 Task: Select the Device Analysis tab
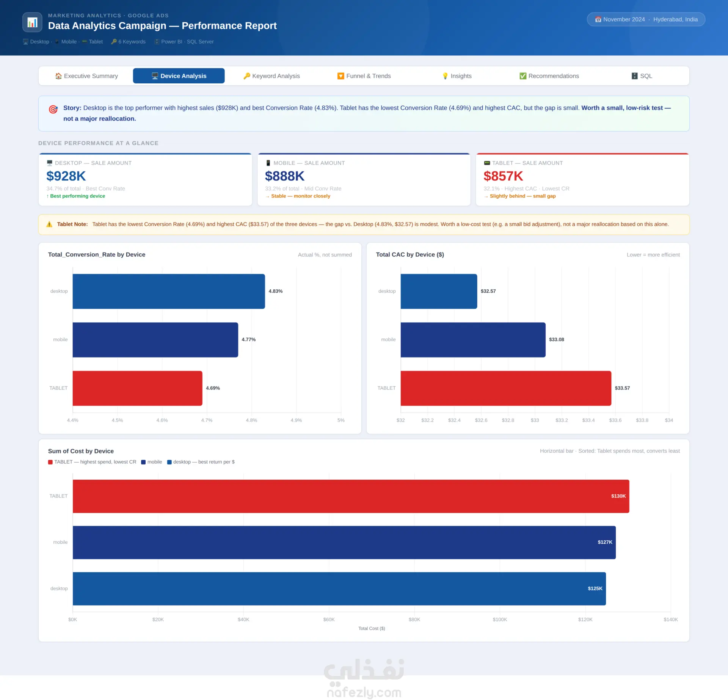point(179,76)
